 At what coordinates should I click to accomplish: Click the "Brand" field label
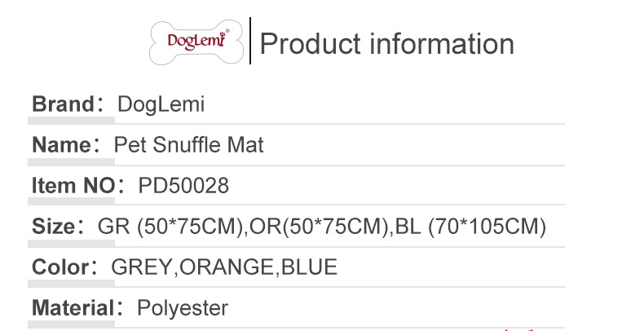63,104
